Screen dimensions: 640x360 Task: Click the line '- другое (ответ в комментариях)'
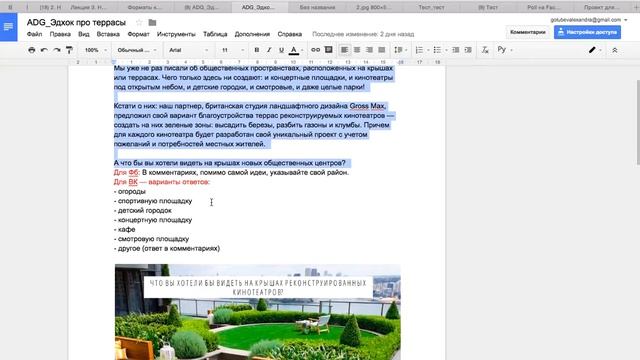tap(167, 248)
